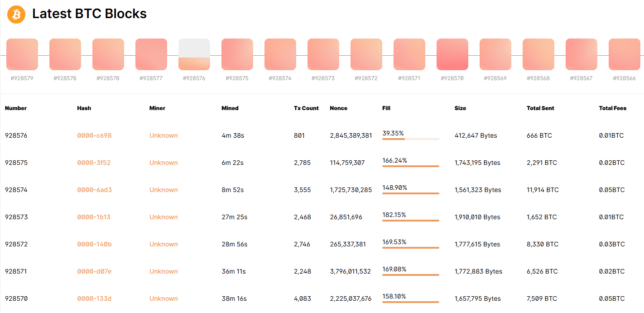Open hash link 0000-133d

coord(94,299)
